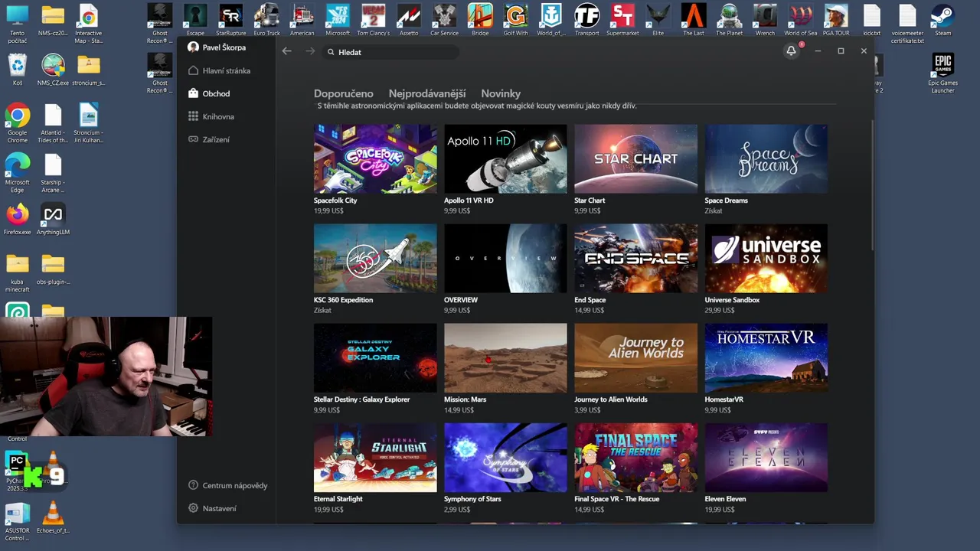Open Final Space VR - The Rescue thumbnail
Screen dimensions: 980x551
(x=636, y=457)
